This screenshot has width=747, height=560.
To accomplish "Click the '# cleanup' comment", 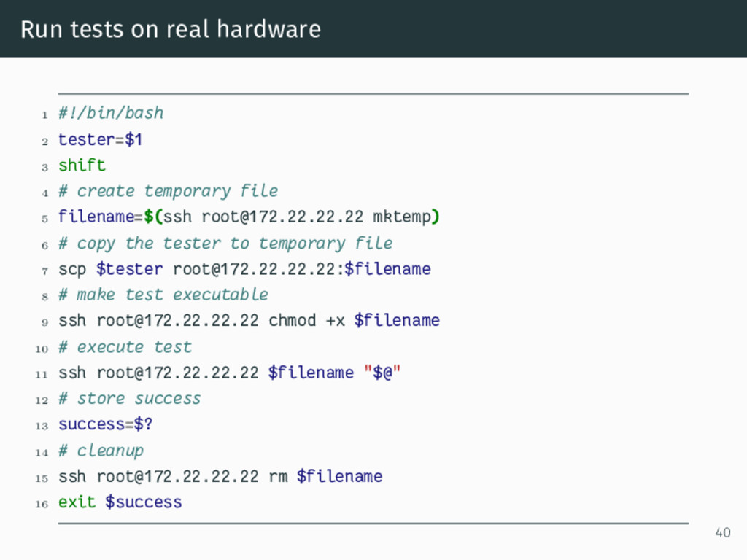I will [101, 451].
